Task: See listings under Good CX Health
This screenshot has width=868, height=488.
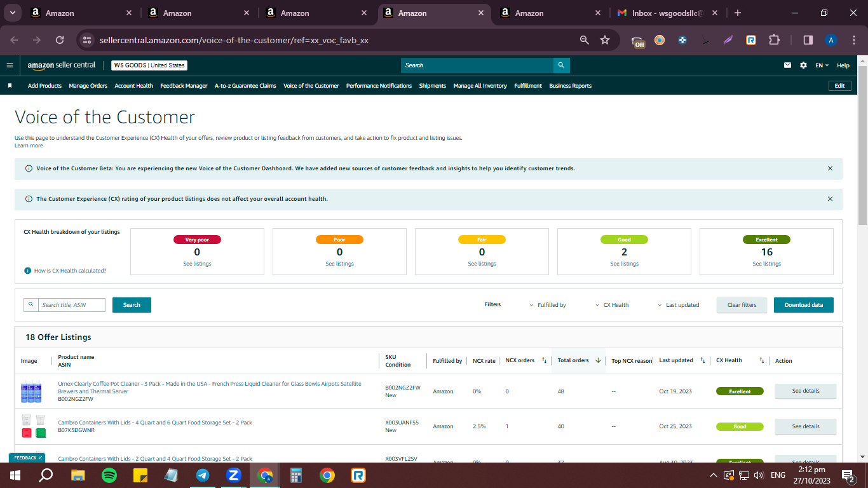Action: pos(624,264)
